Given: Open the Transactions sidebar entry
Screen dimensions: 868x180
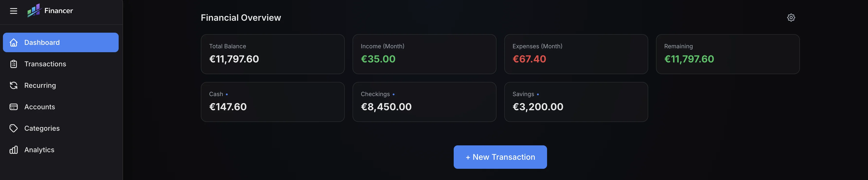Looking at the screenshot, I should (x=45, y=64).
